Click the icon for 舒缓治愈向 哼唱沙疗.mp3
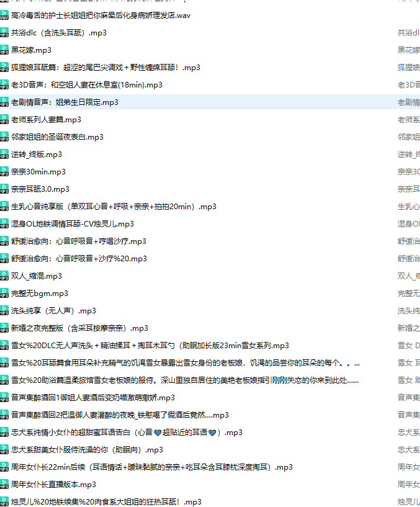Viewport: 420px width, 507px height. pyautogui.click(x=4, y=241)
